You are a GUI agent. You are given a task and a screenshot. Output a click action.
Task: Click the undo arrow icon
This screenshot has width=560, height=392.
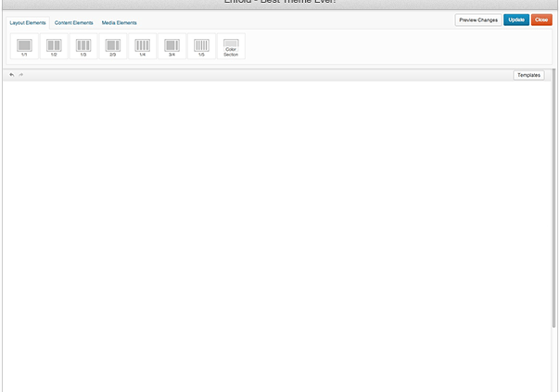[x=12, y=74]
